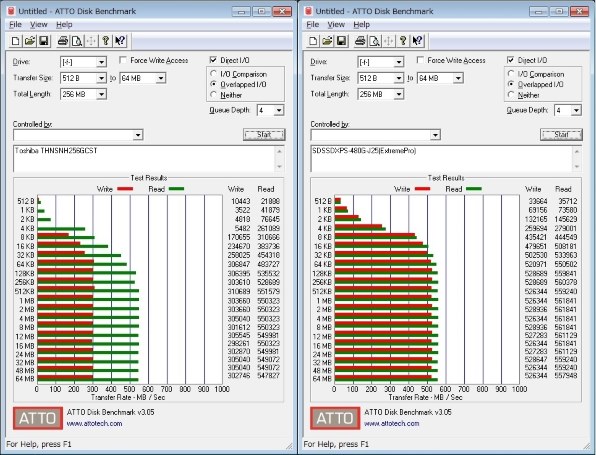
Task: Open www.attotech.com link in left window
Action: (94, 423)
